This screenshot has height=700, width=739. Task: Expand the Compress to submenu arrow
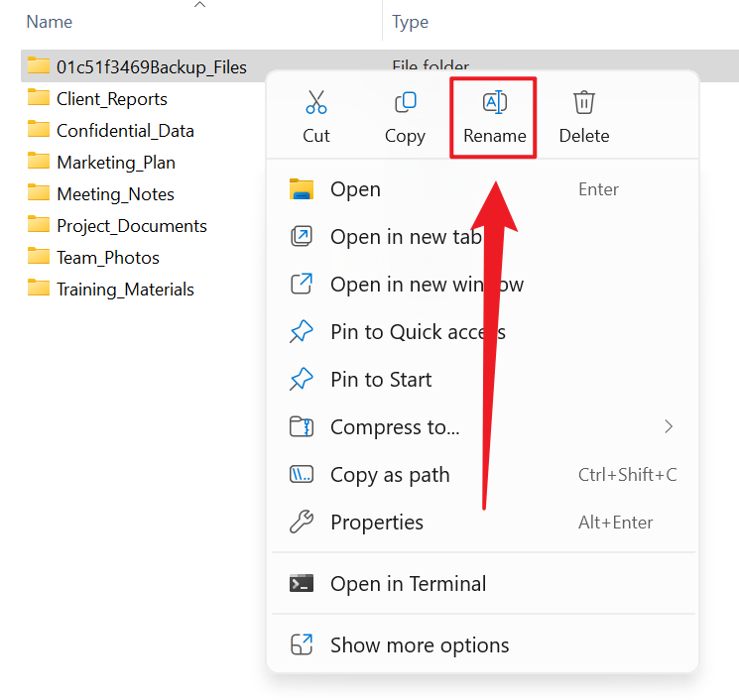669,426
